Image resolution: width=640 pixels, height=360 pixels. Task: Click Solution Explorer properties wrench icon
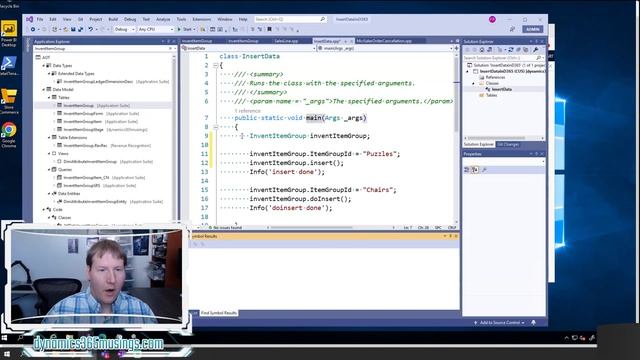(x=536, y=50)
